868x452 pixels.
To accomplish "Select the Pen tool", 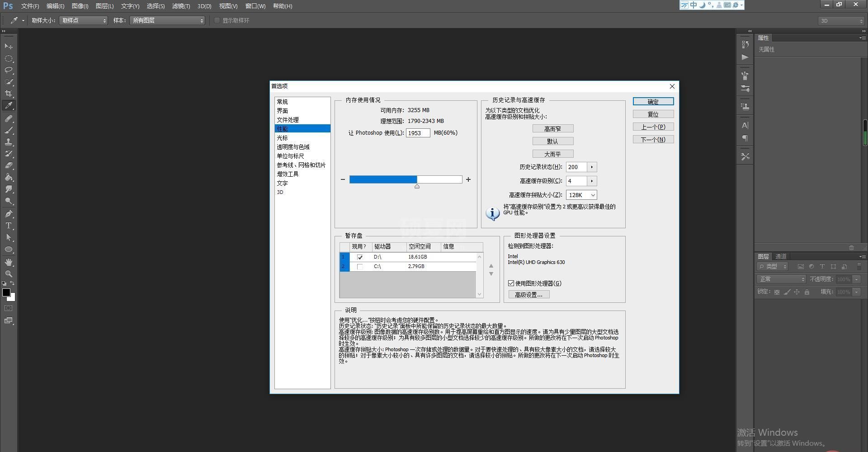I will pos(9,214).
